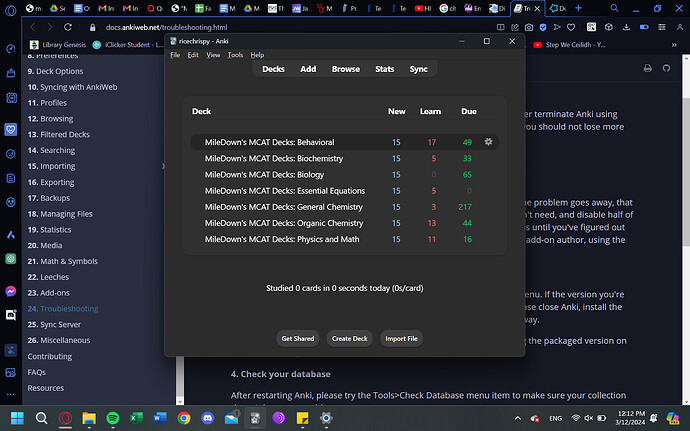Open Messenger in Opera sidebar
The width and height of the screenshot is (690, 431).
point(11,291)
